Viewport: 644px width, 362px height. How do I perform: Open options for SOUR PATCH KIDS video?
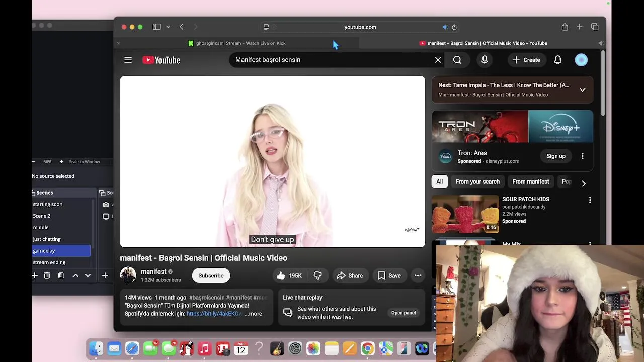click(590, 200)
